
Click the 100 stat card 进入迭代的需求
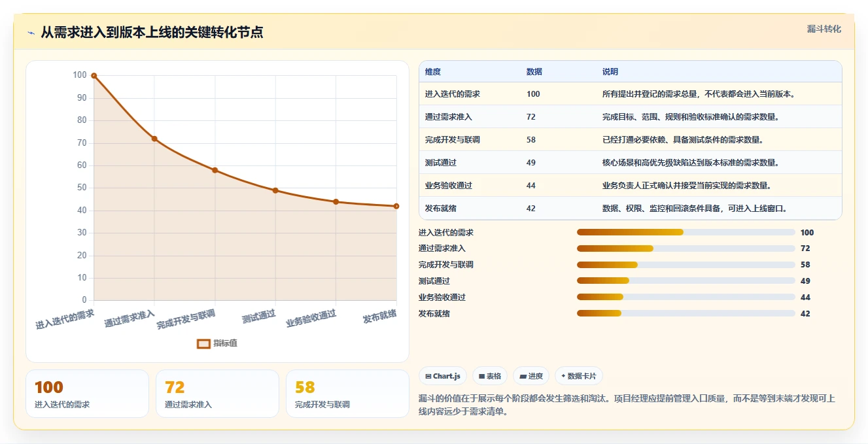tap(87, 394)
